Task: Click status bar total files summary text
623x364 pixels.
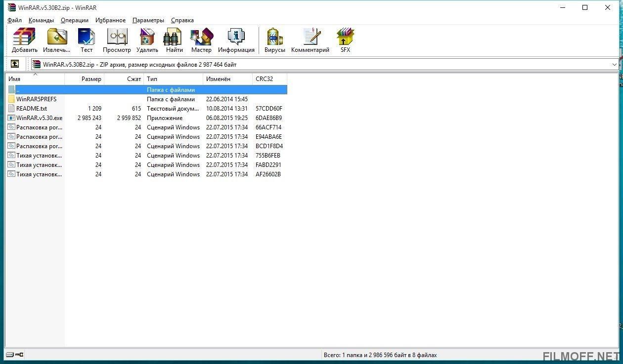Action: [380, 355]
